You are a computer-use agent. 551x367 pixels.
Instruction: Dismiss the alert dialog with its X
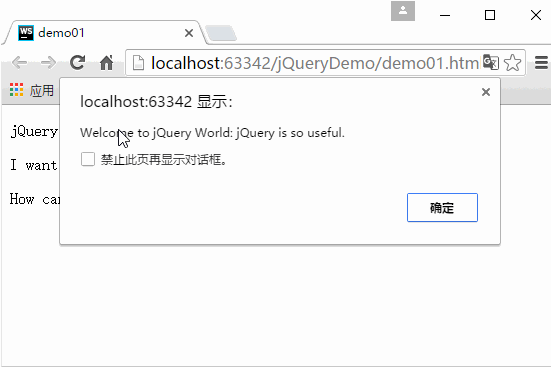[486, 92]
